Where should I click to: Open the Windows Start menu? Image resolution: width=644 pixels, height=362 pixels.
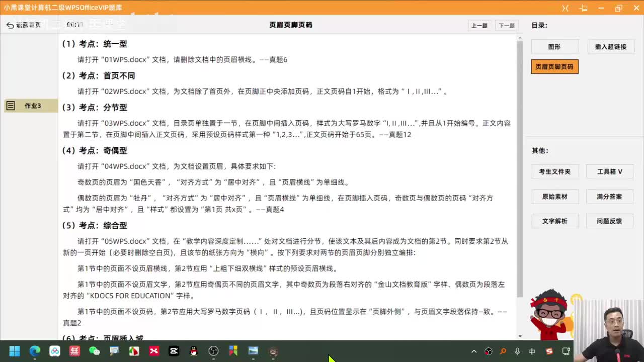(15, 351)
